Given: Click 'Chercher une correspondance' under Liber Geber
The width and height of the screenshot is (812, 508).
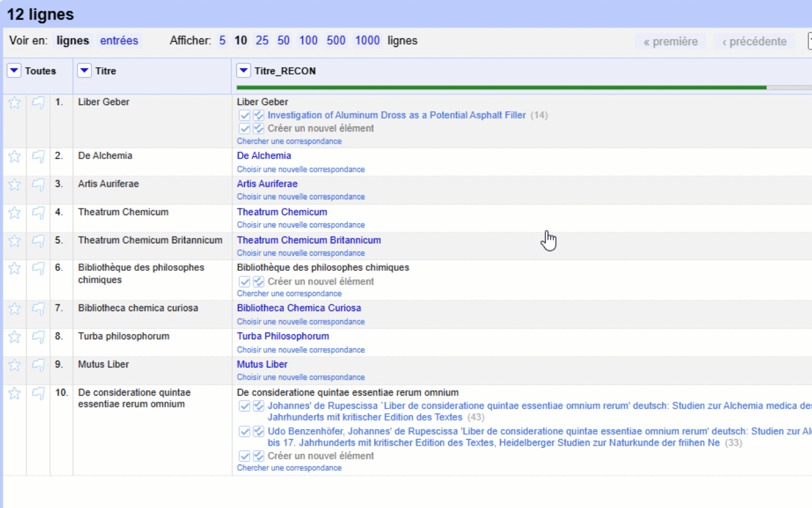Looking at the screenshot, I should tap(289, 141).
